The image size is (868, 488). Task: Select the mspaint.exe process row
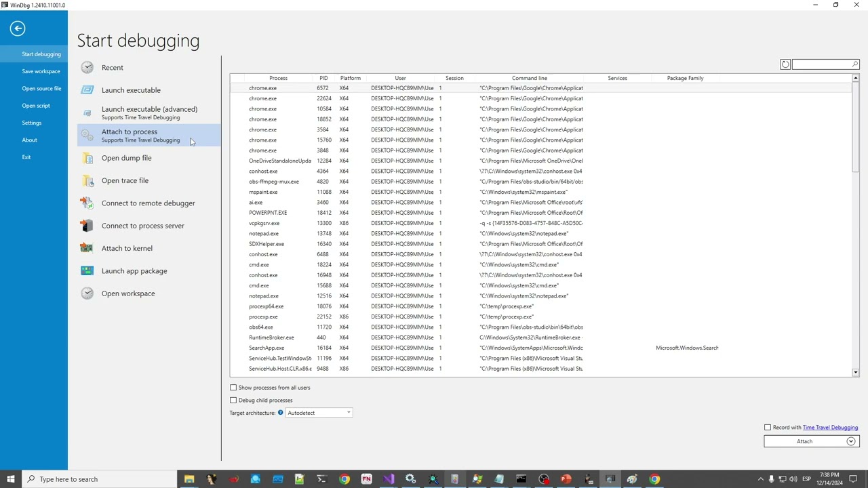(x=540, y=192)
